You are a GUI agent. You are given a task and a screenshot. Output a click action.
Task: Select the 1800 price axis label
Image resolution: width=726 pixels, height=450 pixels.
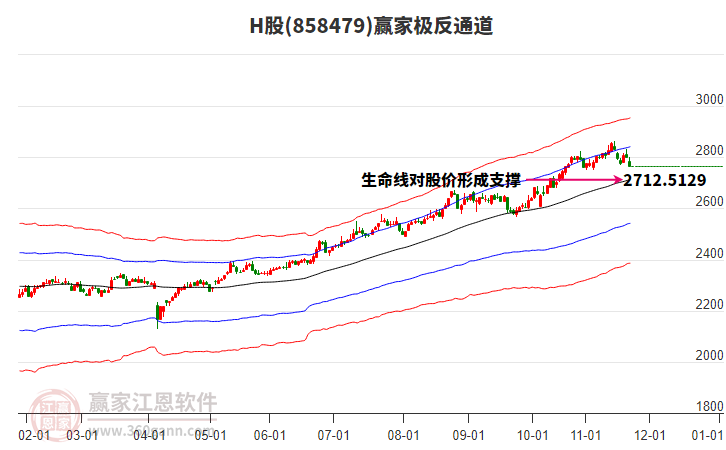tap(709, 406)
